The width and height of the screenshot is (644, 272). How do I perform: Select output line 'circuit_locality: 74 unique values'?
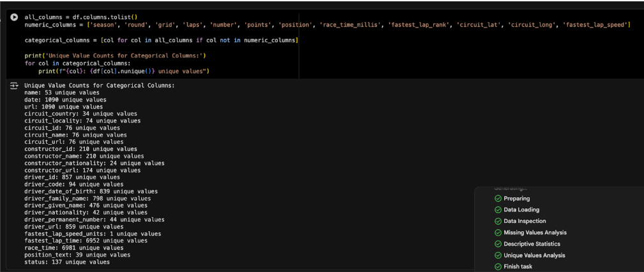coord(82,121)
